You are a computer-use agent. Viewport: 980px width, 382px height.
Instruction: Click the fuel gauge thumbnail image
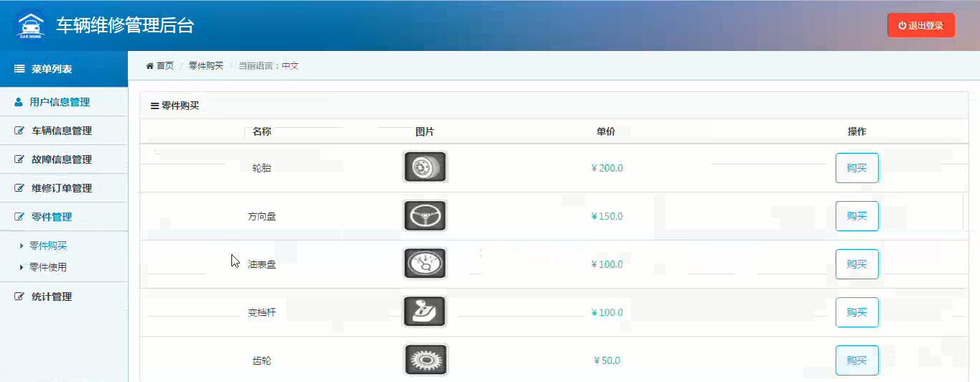425,264
